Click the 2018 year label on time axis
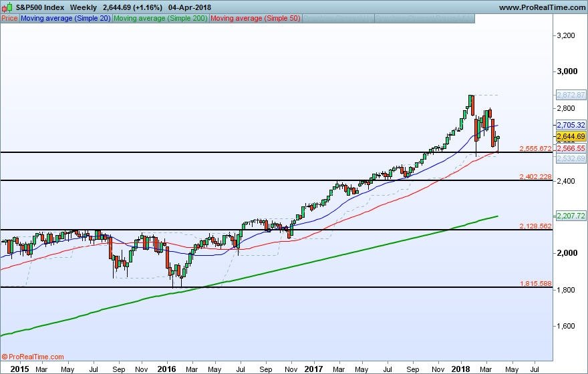Image resolution: width=588 pixels, height=374 pixels. tap(460, 369)
